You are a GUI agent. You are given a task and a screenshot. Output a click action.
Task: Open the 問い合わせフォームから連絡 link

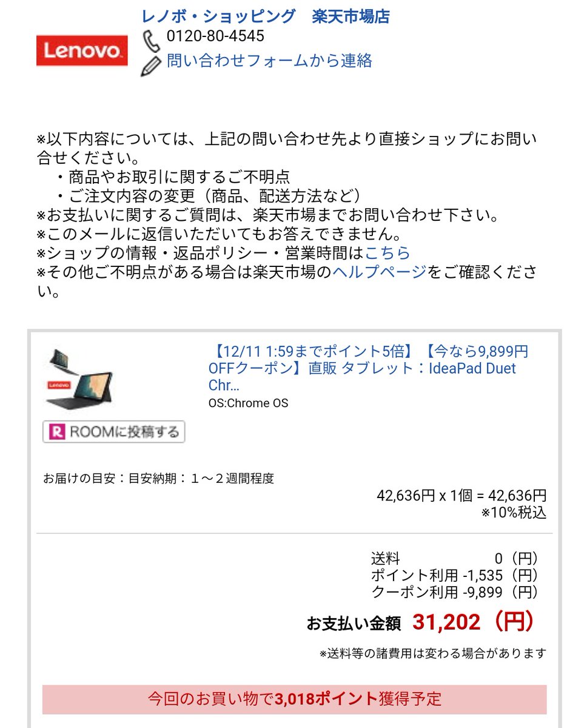[x=269, y=61]
